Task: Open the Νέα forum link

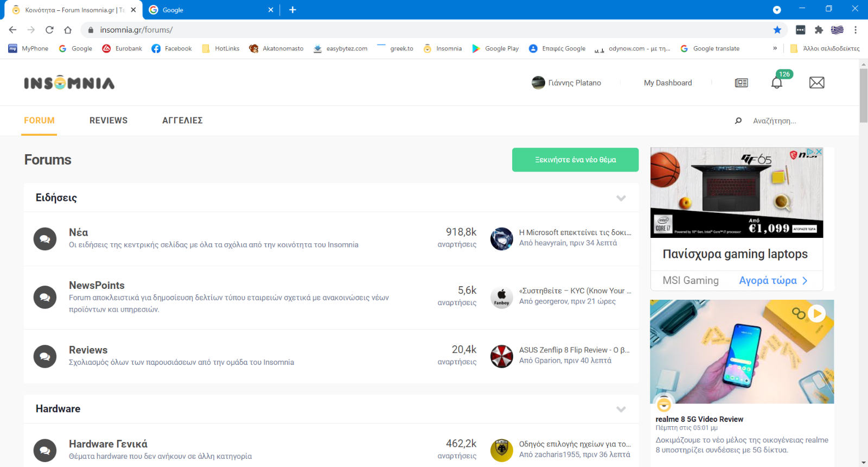Action: pyautogui.click(x=78, y=232)
